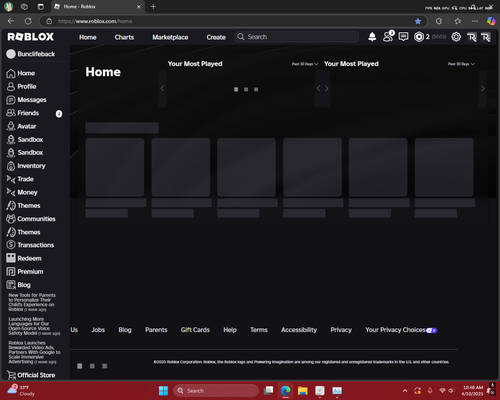500x400 pixels.
Task: Open the Gift Cards footer link
Action: tap(195, 330)
